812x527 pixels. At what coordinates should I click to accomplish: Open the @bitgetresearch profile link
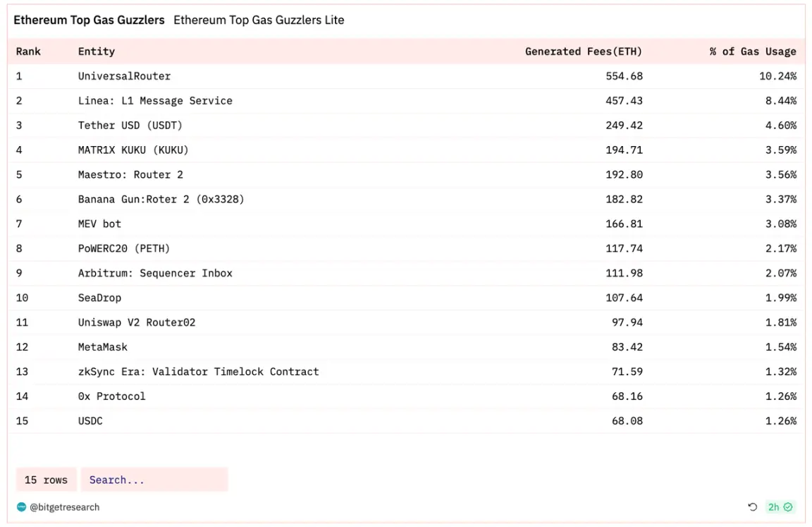[x=64, y=507]
